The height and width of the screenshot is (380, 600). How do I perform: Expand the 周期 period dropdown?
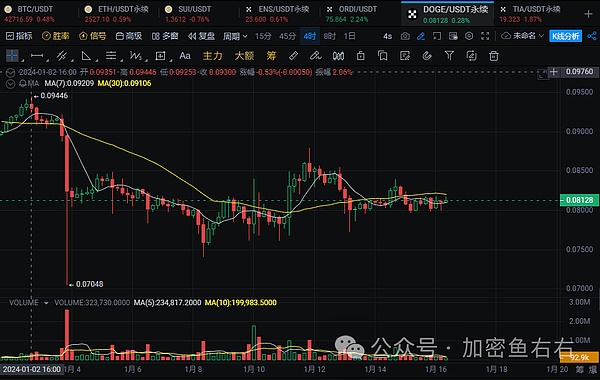tap(235, 36)
